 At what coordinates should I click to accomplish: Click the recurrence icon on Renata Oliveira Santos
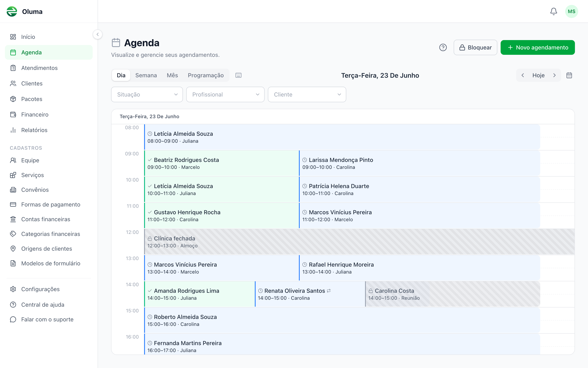click(329, 291)
